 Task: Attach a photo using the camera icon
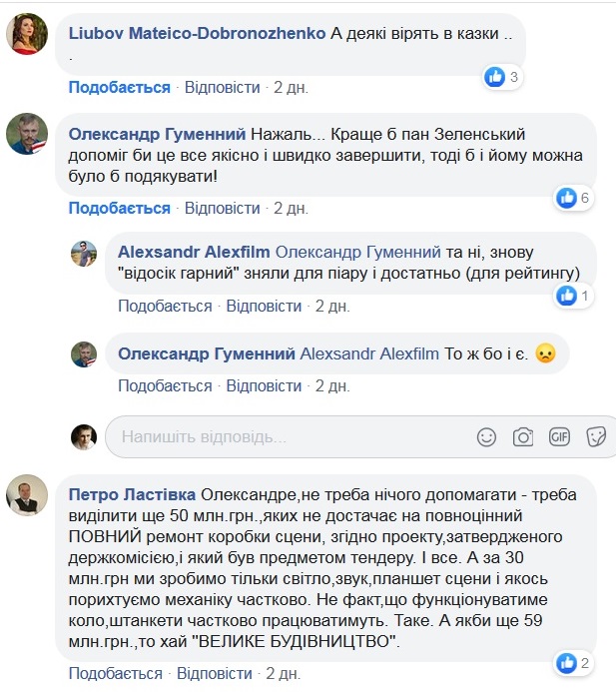coord(522,436)
